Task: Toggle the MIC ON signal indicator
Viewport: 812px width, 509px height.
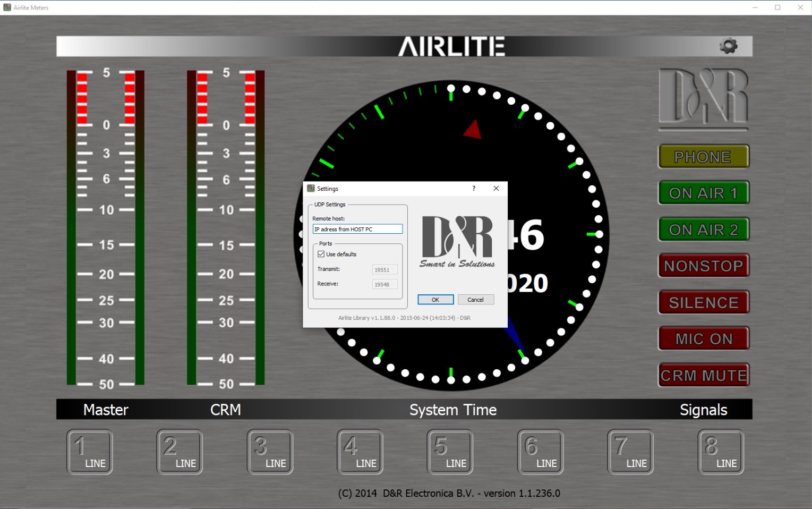Action: [x=704, y=339]
